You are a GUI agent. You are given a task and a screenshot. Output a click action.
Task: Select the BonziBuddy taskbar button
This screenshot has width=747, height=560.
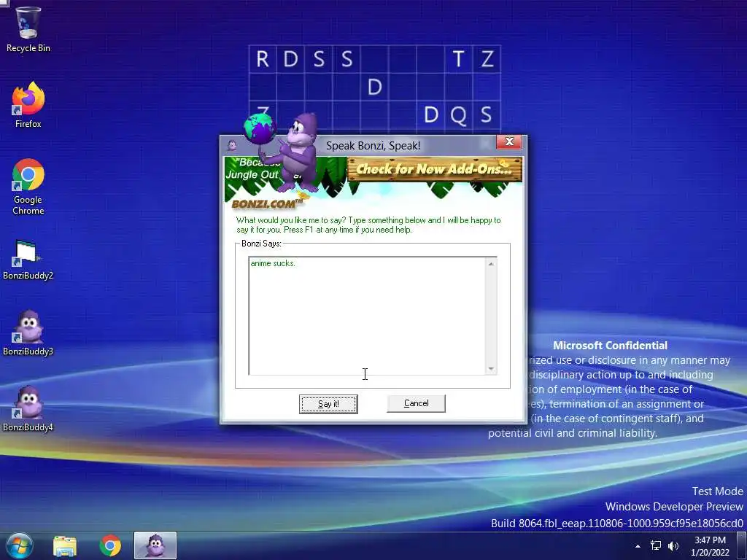point(155,545)
